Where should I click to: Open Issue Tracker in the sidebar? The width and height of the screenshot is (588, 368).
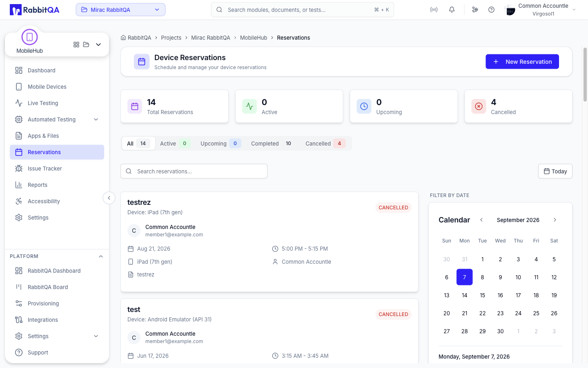coord(57,168)
